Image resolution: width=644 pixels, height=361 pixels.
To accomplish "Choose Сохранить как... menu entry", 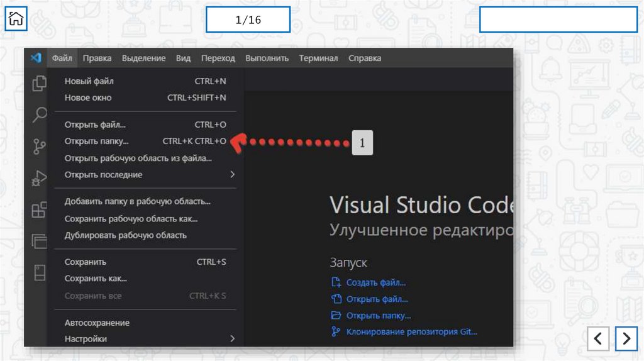I will (145, 279).
